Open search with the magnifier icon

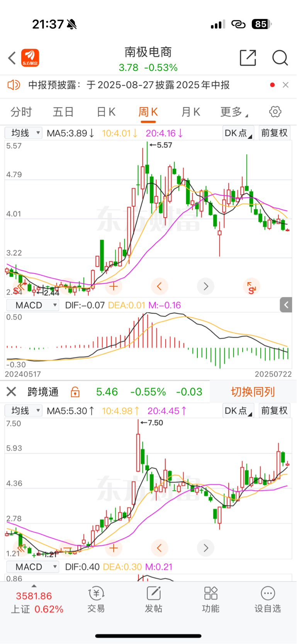(280, 58)
